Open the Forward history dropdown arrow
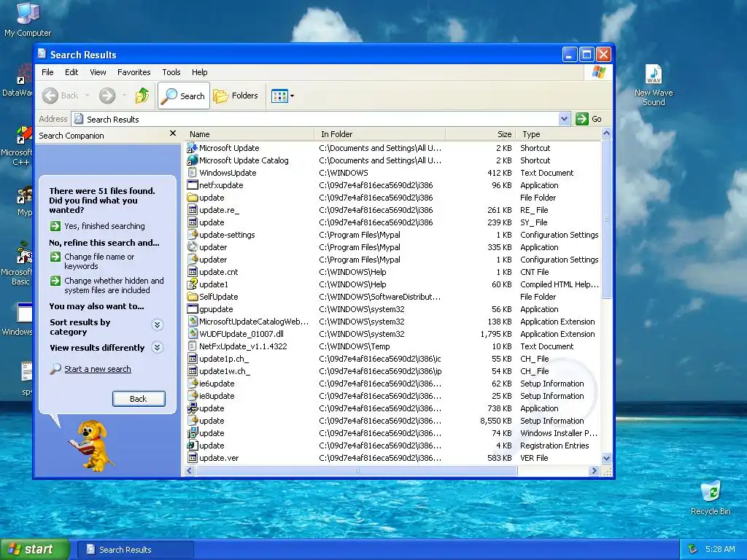The image size is (747, 560). (x=124, y=96)
